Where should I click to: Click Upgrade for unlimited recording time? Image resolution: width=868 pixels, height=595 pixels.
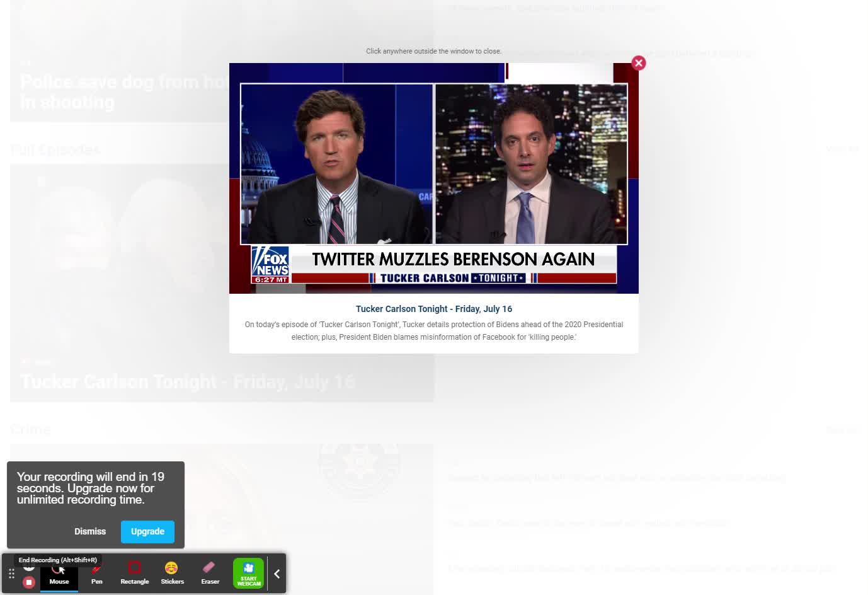click(x=147, y=531)
